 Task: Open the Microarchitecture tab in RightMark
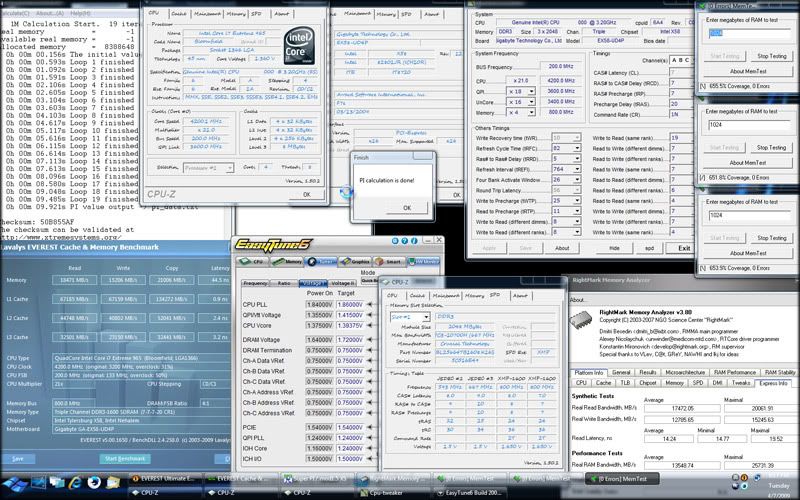pos(685,372)
